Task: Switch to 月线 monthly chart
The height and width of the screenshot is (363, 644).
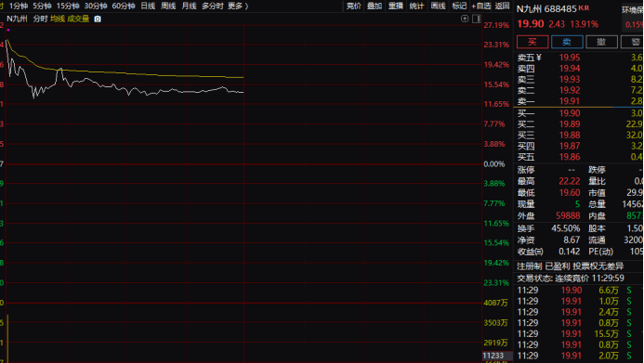Action: coord(189,6)
